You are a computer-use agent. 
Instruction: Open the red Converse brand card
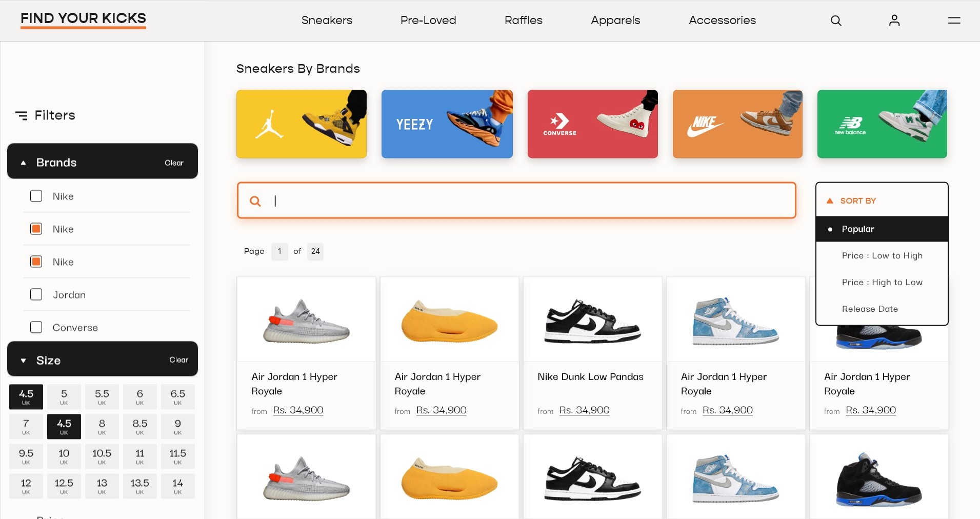592,124
